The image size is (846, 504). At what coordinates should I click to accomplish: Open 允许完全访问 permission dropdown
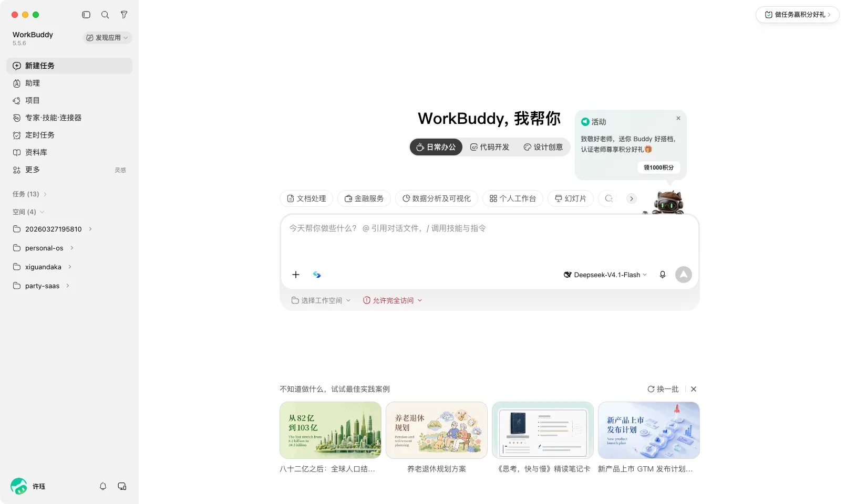point(393,300)
